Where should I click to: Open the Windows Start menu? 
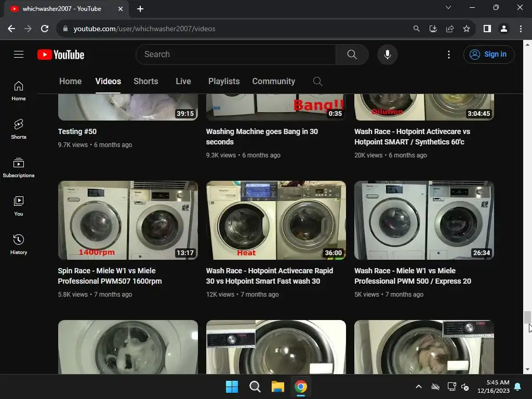click(232, 387)
